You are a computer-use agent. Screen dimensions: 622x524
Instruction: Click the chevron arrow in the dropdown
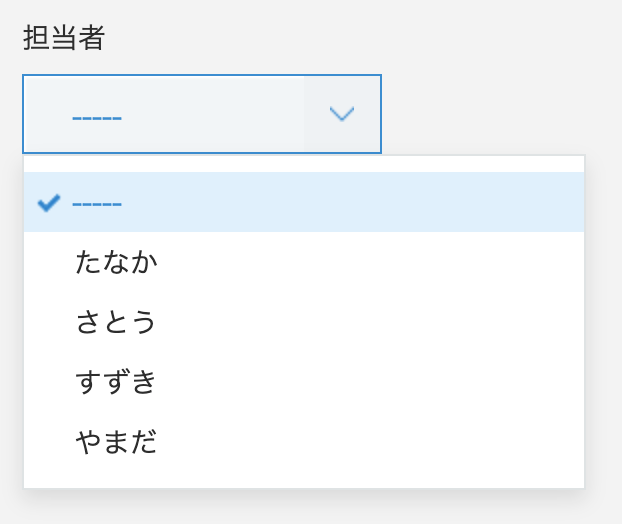click(342, 114)
